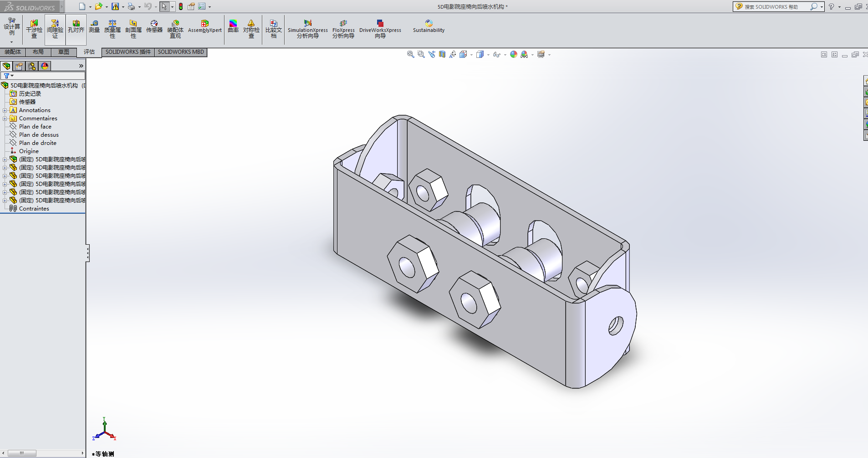Select the FeatureManager design tree tab
This screenshot has height=458, width=868.
coord(6,66)
